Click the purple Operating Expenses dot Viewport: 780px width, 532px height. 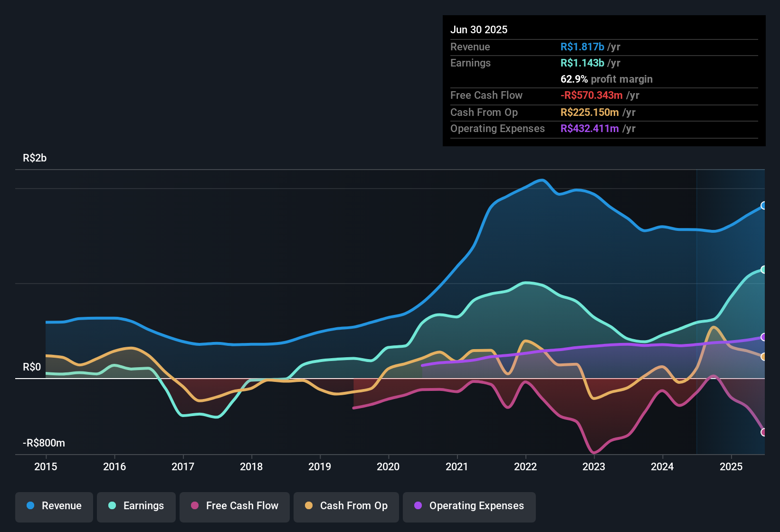(x=418, y=506)
